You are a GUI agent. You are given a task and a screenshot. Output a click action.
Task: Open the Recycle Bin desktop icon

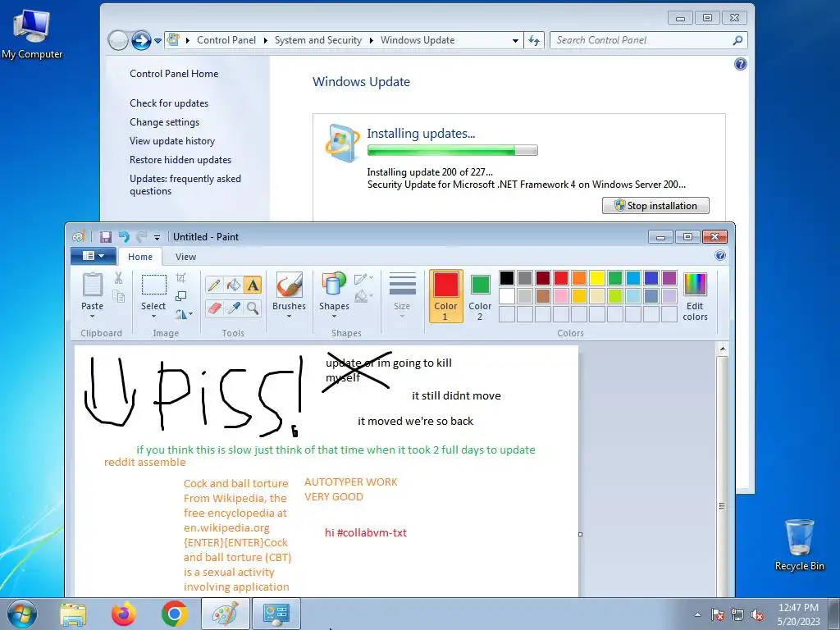pos(799,545)
